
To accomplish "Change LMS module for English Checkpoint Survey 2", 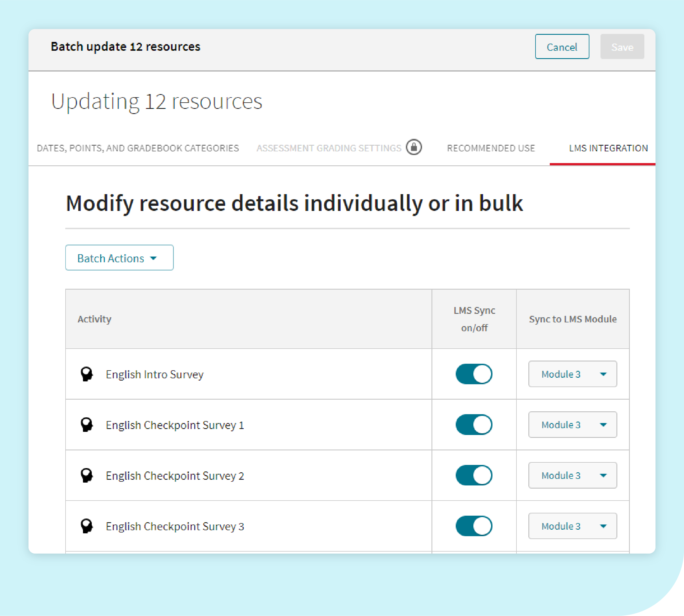I will [x=572, y=475].
